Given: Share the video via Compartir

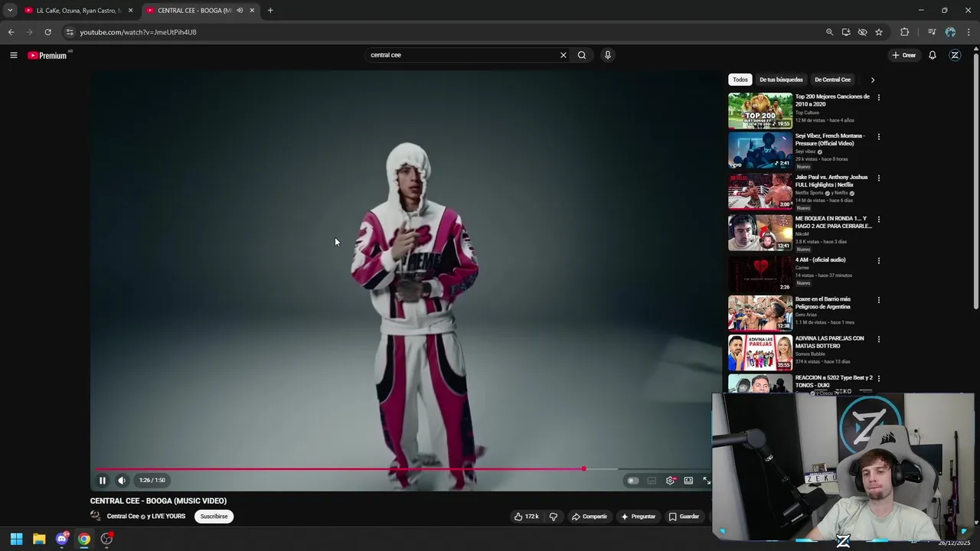Looking at the screenshot, I should point(590,517).
